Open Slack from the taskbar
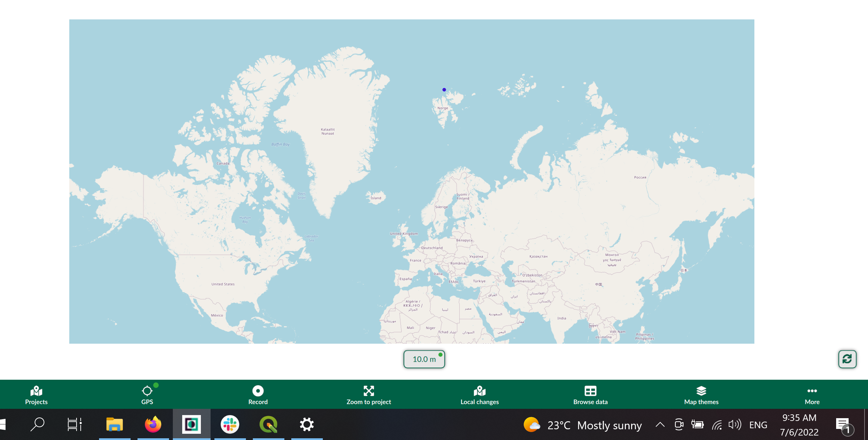Image resolution: width=868 pixels, height=440 pixels. [x=230, y=424]
